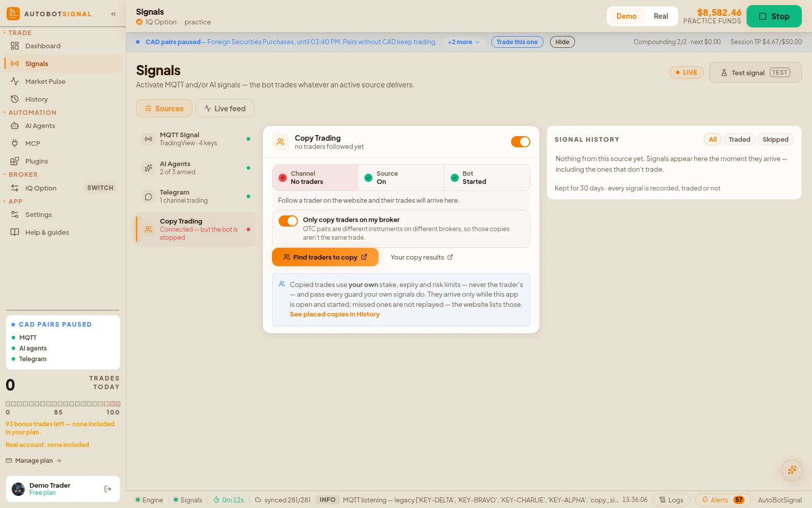Select the AI Agents source row
The width and height of the screenshot is (812, 508).
[x=196, y=168]
